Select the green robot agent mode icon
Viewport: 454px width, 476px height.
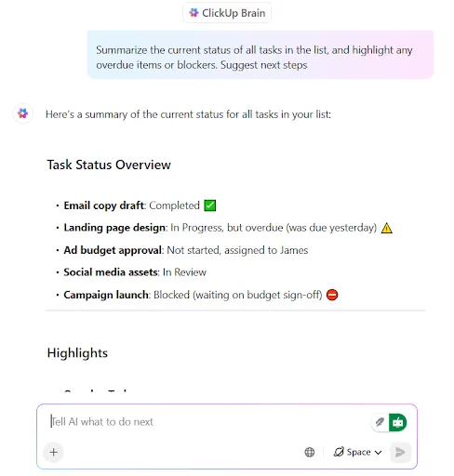(x=397, y=422)
